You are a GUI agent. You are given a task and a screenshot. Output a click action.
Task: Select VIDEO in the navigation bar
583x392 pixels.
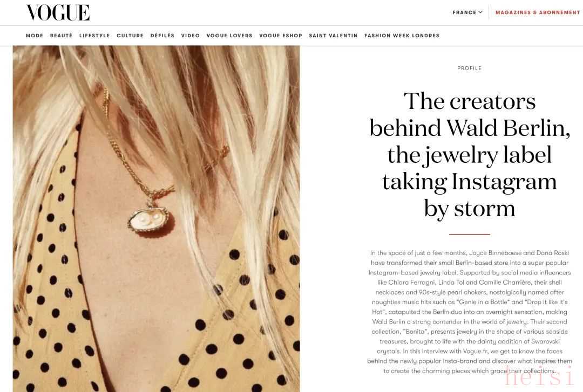tap(191, 36)
